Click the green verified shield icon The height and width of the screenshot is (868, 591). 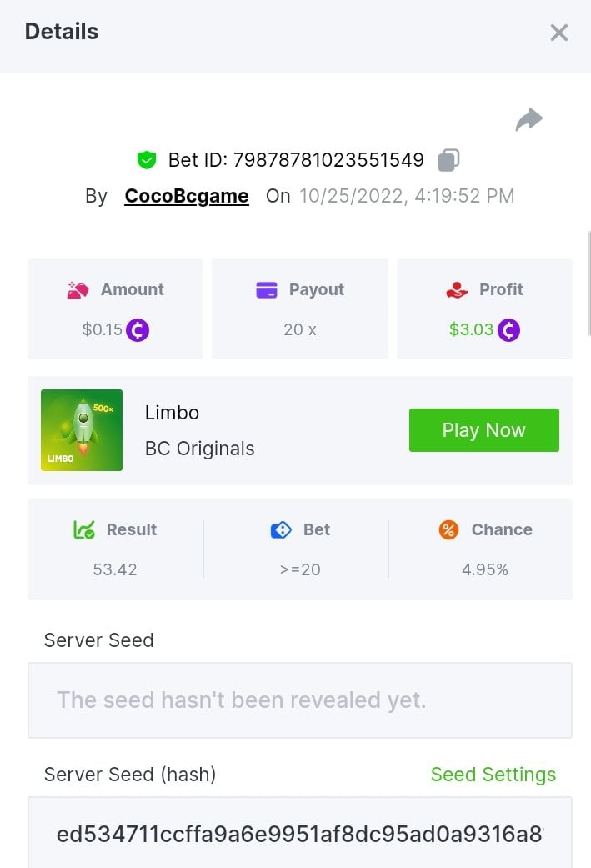147,160
